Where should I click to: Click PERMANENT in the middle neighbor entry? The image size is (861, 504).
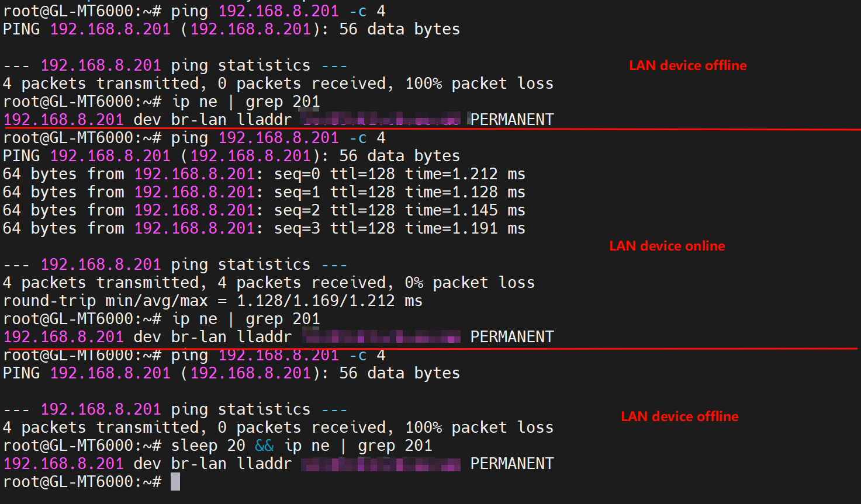click(511, 337)
